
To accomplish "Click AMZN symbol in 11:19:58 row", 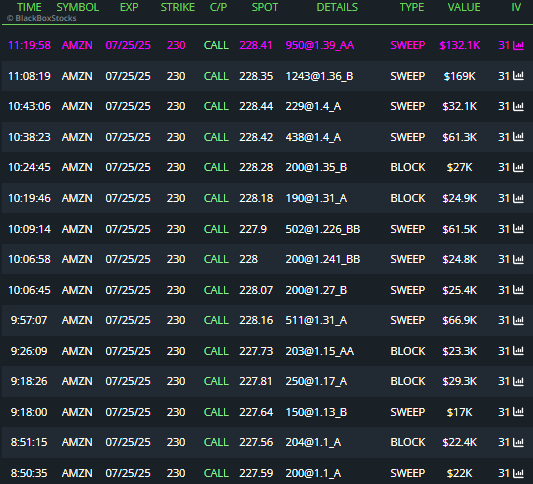I will coord(77,45).
